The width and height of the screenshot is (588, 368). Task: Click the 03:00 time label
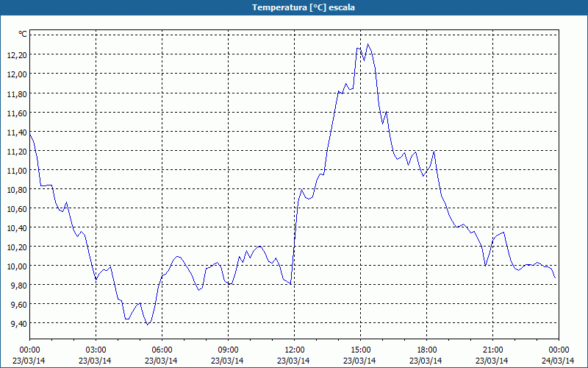click(96, 350)
